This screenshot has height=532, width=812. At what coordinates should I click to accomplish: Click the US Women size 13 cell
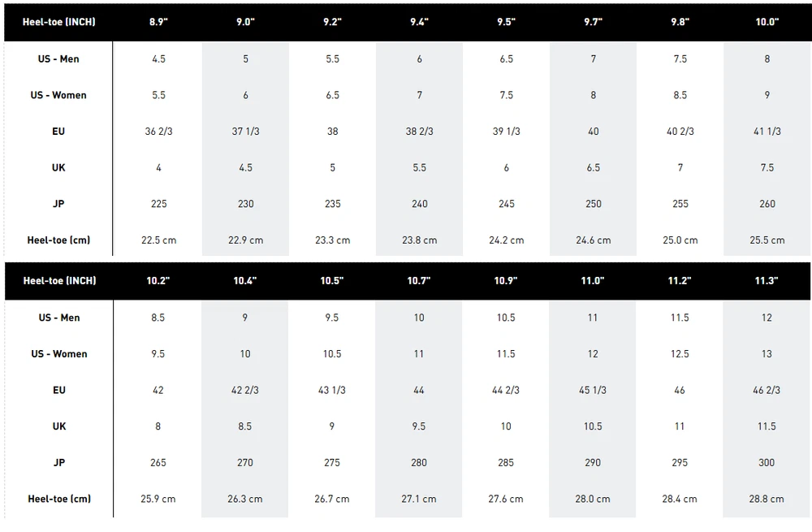767,354
